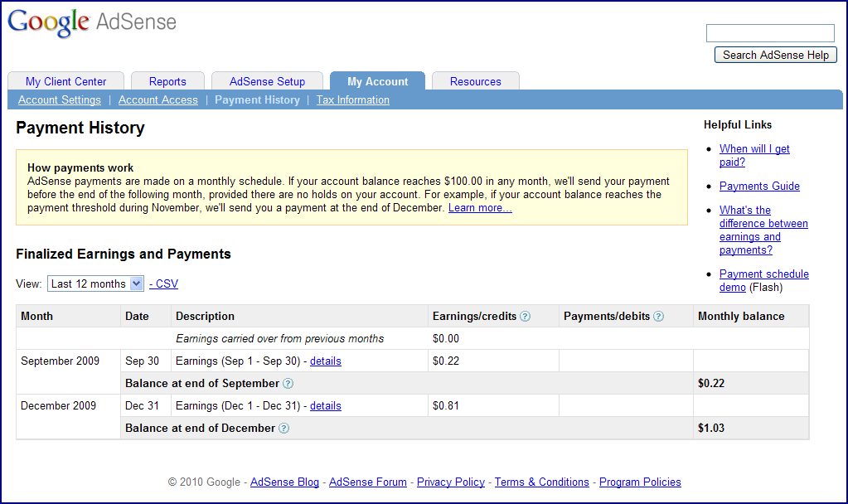Open Terms & Conditions footer link
Viewport: 848px width, 504px height.
click(542, 482)
